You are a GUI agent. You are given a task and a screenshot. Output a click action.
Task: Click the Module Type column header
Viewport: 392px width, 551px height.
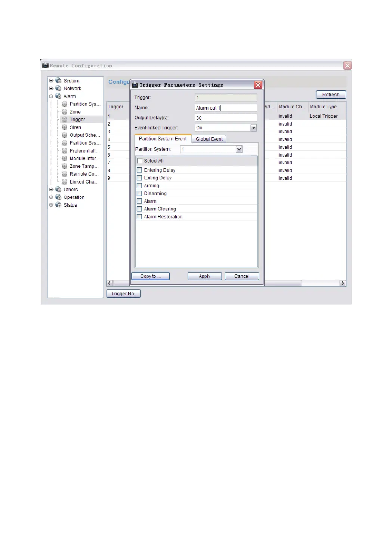pos(327,107)
